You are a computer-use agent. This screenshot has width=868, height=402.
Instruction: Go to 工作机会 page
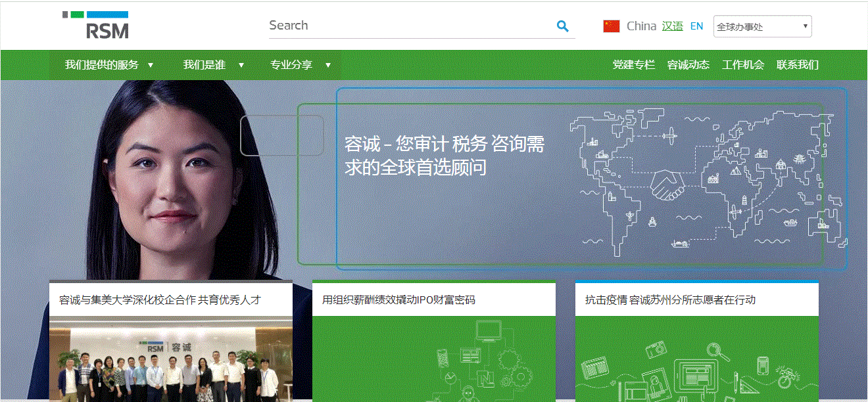pos(742,65)
